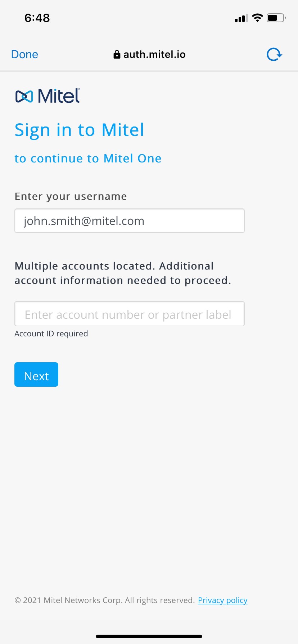Click the 'Account ID required' validation message
This screenshot has width=298, height=644.
pyautogui.click(x=51, y=333)
